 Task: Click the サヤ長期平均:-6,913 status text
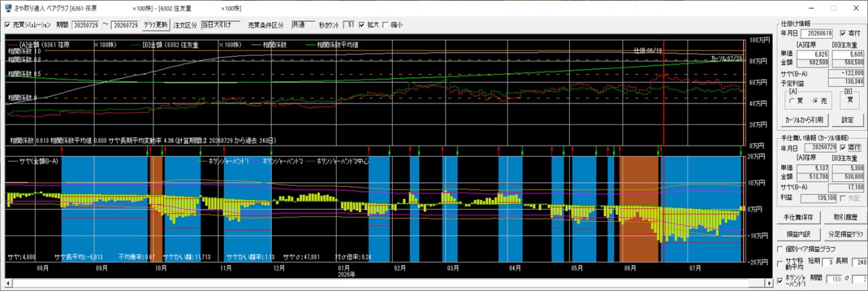[78, 256]
